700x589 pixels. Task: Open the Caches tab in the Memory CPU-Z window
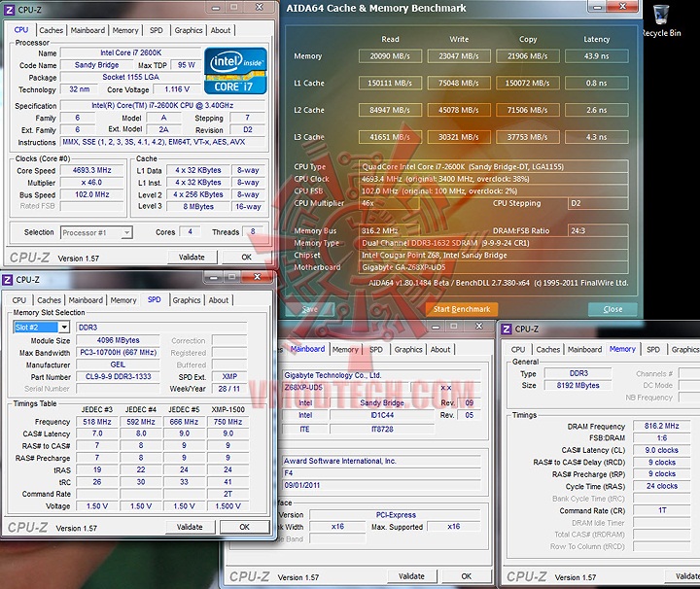pyautogui.click(x=547, y=349)
